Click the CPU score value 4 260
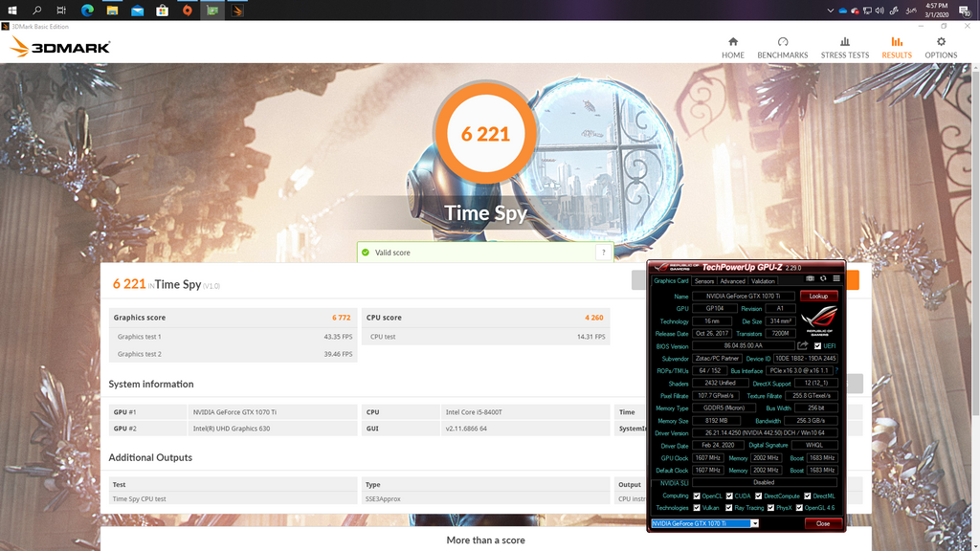 [593, 318]
